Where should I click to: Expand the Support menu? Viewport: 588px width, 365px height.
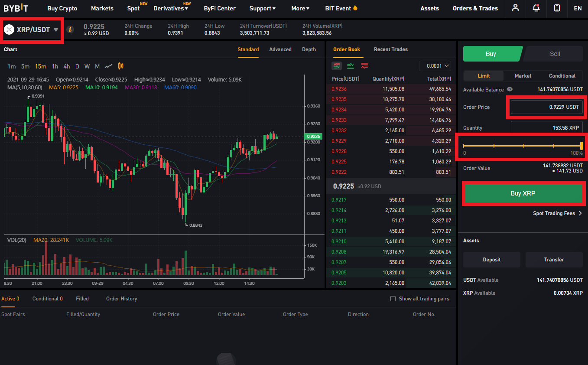click(263, 8)
